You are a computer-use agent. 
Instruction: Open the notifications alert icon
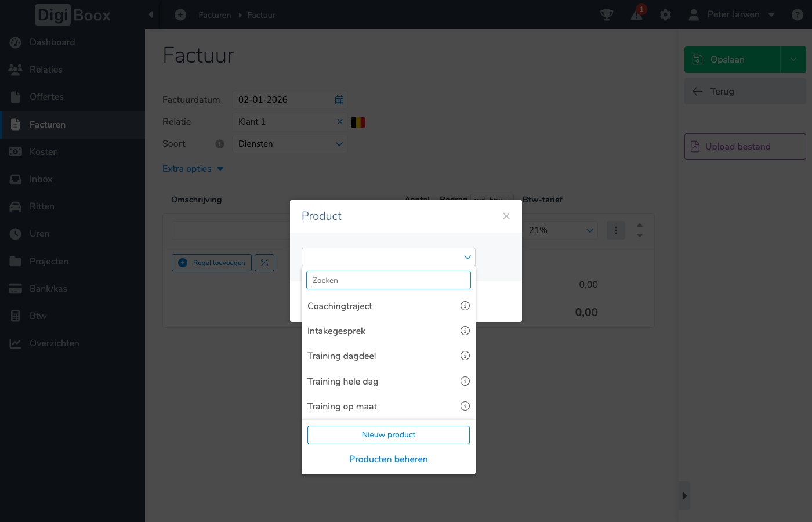point(637,14)
